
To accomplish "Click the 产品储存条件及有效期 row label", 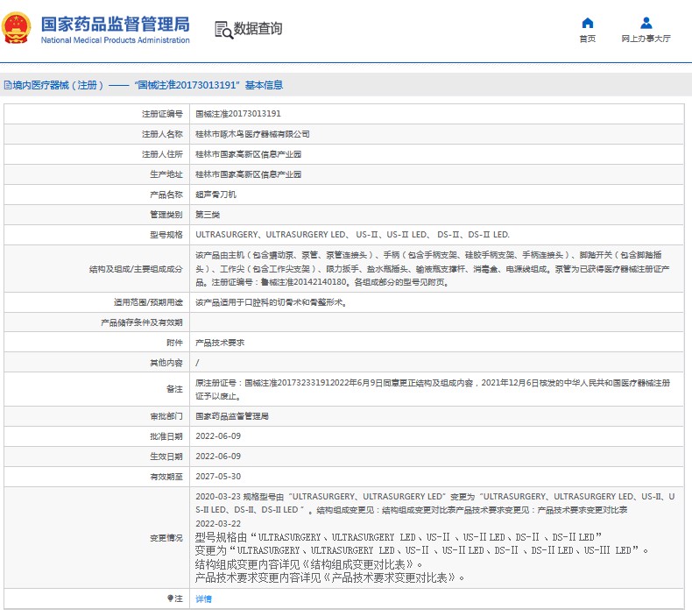I will point(142,322).
